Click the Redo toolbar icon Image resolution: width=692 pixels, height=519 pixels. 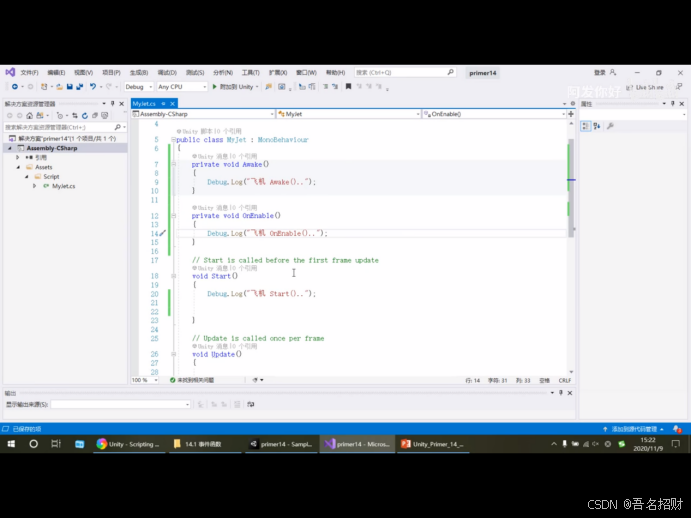pyautogui.click(x=109, y=87)
